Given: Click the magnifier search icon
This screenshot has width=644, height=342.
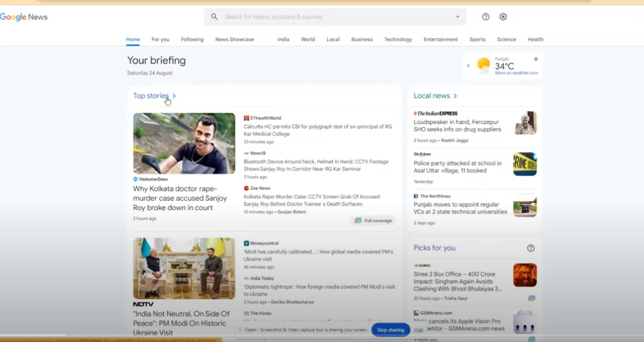Looking at the screenshot, I should coord(214,17).
